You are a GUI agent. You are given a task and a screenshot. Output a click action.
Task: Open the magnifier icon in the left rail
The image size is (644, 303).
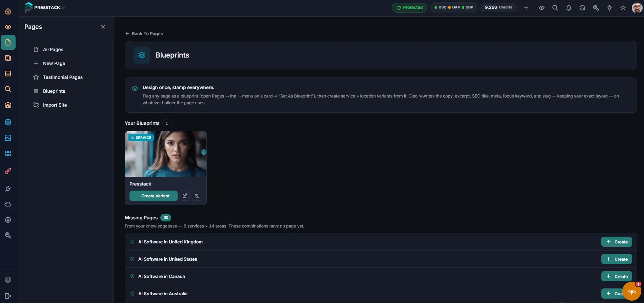[x=8, y=89]
